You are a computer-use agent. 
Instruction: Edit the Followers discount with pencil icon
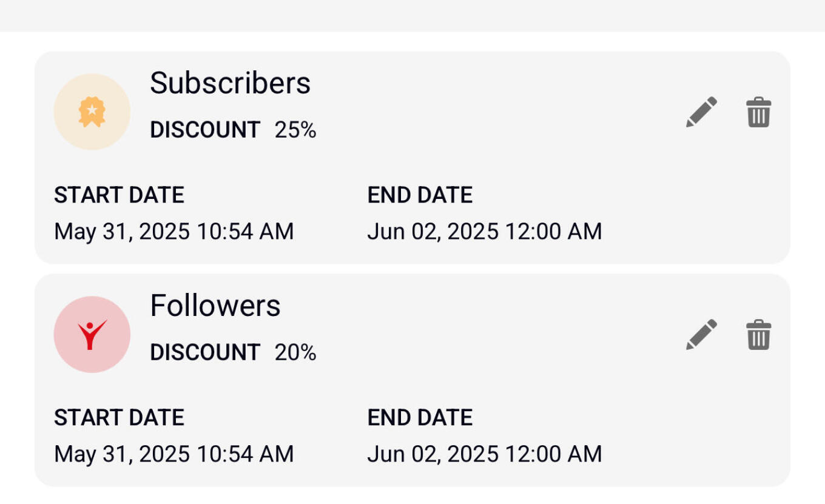tap(701, 335)
